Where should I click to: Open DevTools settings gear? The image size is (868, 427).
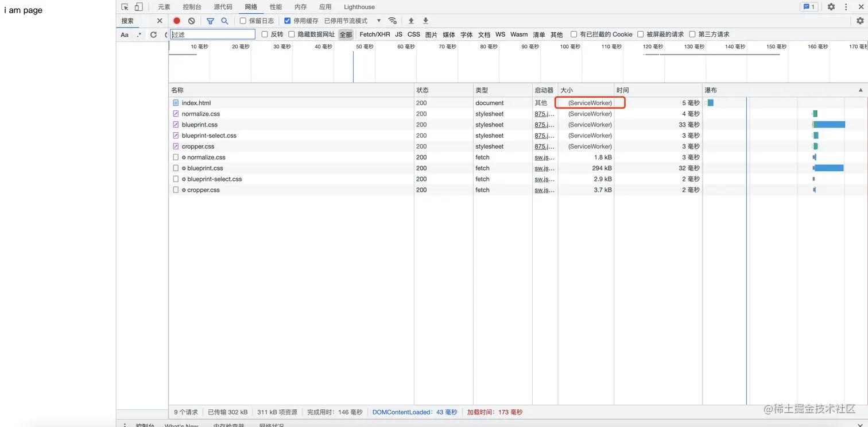tap(831, 7)
